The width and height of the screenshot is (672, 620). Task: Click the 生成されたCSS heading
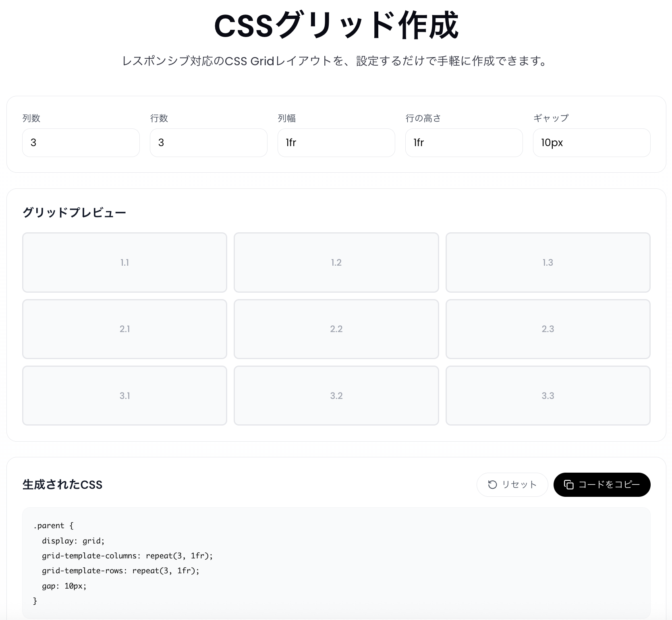point(62,485)
